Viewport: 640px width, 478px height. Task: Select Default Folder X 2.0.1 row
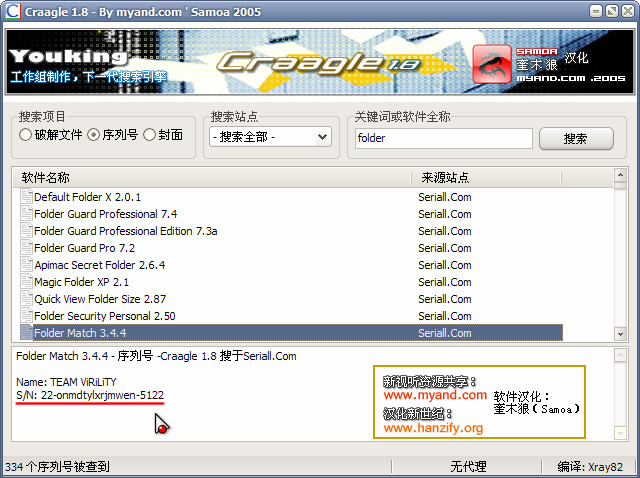click(x=291, y=197)
